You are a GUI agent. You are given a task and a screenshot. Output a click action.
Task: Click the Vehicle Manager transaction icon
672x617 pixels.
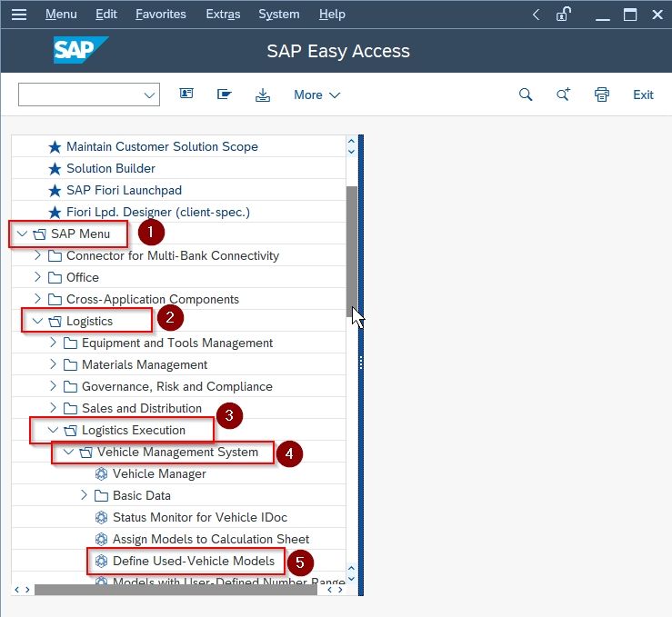[101, 474]
